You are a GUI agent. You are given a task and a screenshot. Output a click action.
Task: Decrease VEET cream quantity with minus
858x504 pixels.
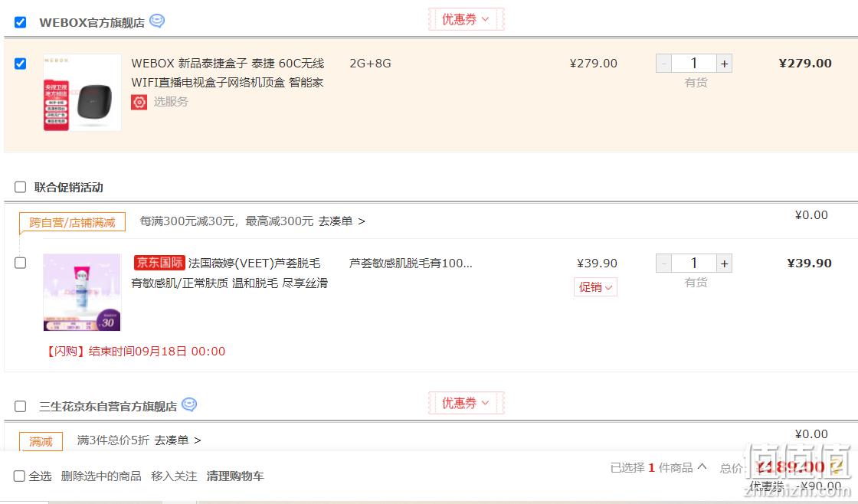(663, 263)
